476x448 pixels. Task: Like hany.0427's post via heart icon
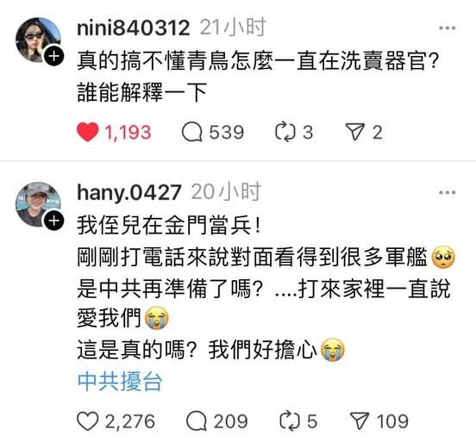click(x=87, y=421)
